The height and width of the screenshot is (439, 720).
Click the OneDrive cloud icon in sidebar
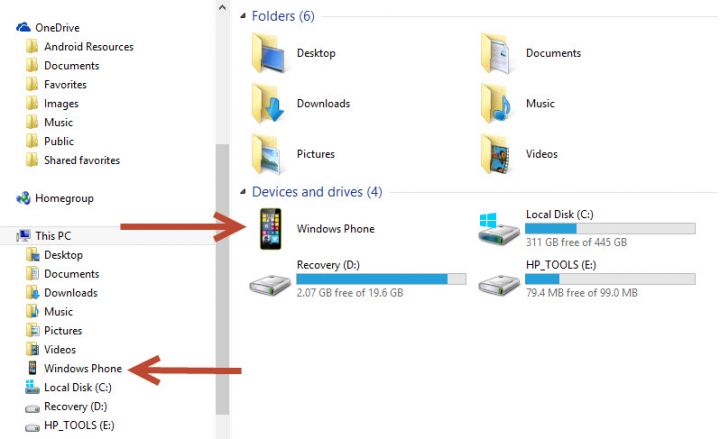(23, 28)
